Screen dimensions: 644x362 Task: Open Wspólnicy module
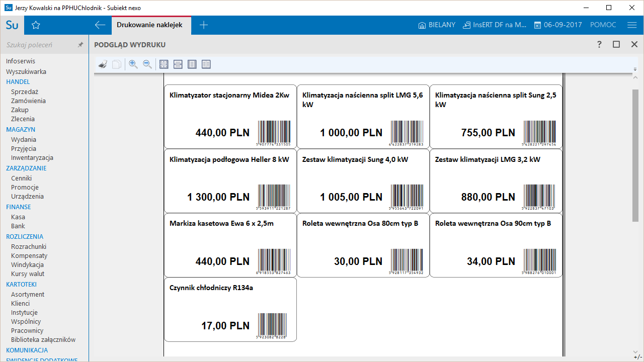[x=26, y=322]
